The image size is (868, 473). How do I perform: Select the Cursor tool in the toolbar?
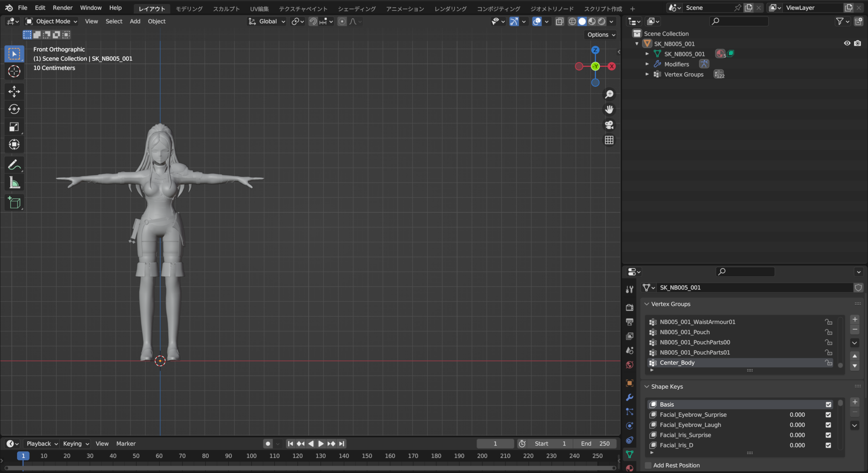(14, 71)
